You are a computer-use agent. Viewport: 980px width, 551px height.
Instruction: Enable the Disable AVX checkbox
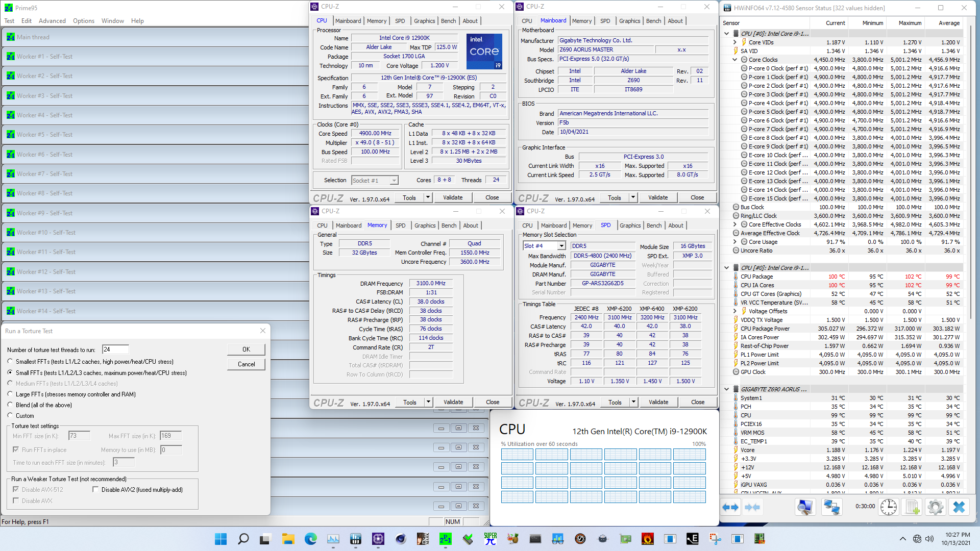[15, 500]
